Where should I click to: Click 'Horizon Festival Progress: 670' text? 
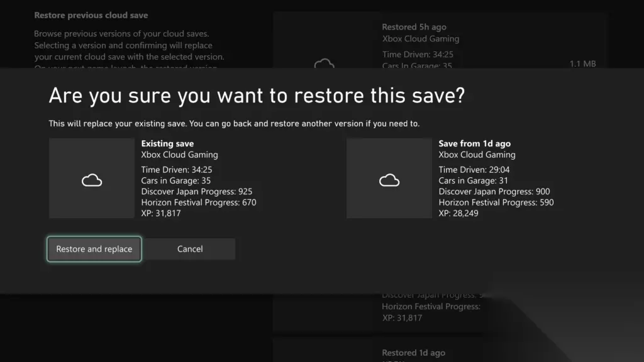coord(199,202)
